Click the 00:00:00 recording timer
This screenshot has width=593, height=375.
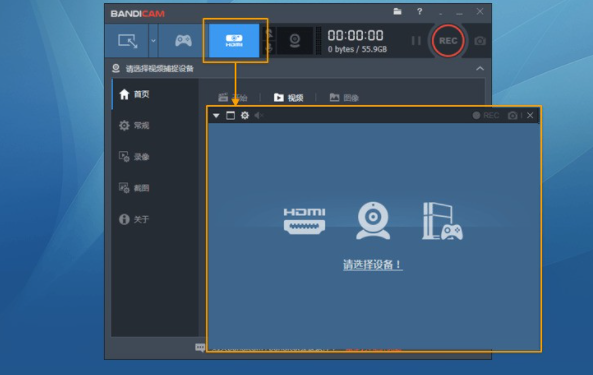pos(355,36)
